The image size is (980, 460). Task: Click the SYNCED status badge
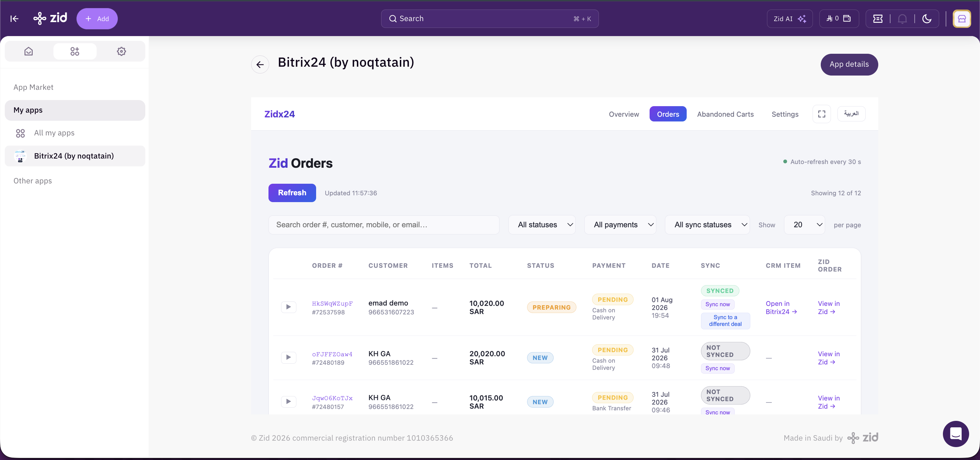pyautogui.click(x=720, y=291)
